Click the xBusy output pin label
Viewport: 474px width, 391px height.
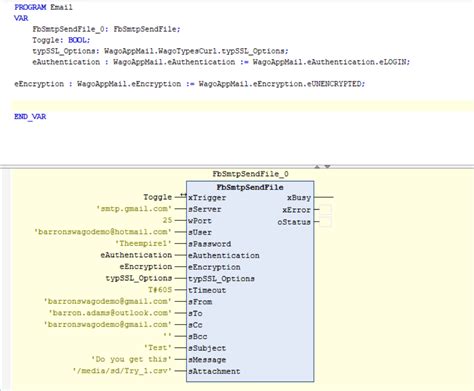coord(299,198)
